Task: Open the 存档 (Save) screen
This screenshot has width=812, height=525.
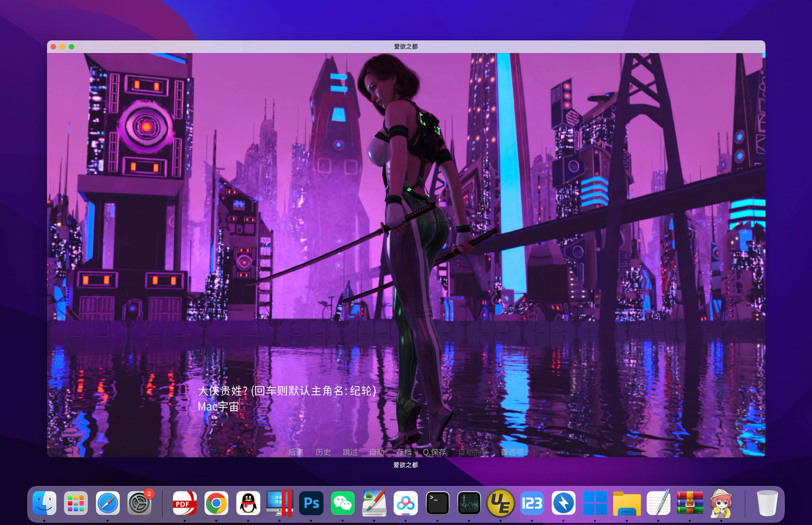Action: point(404,452)
